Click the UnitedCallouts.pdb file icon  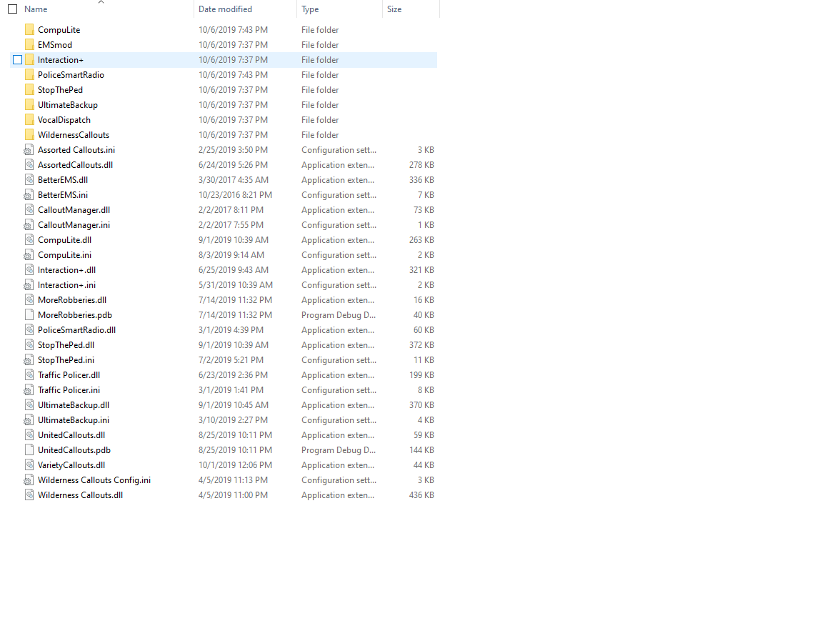coord(29,449)
